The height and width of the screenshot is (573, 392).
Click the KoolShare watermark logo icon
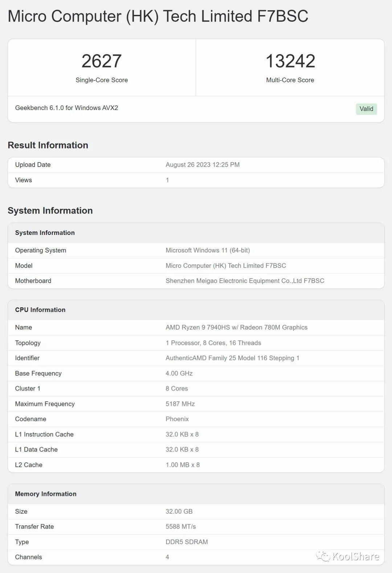[323, 556]
